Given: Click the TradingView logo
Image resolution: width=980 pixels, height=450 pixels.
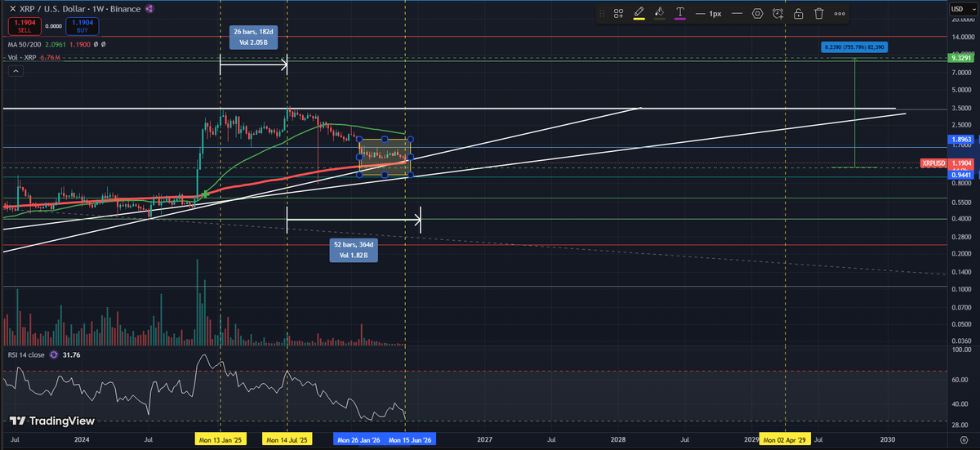Looking at the screenshot, I should point(51,421).
